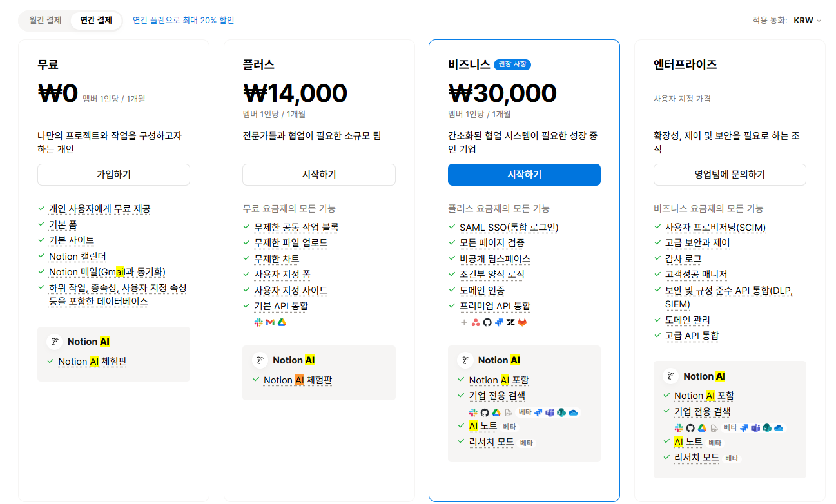836x504 pixels.
Task: Click the OneDrive icon in the Enterprise plan card
Action: tap(778, 428)
